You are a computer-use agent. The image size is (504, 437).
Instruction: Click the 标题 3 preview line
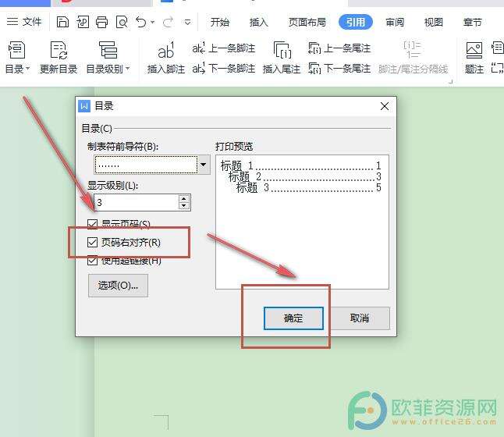point(309,187)
